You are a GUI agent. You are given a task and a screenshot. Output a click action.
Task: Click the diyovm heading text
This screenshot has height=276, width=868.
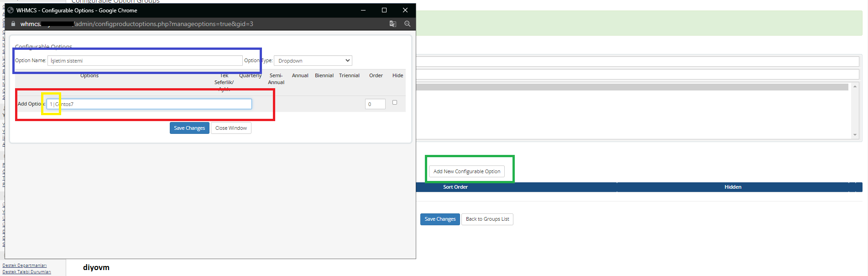click(96, 268)
